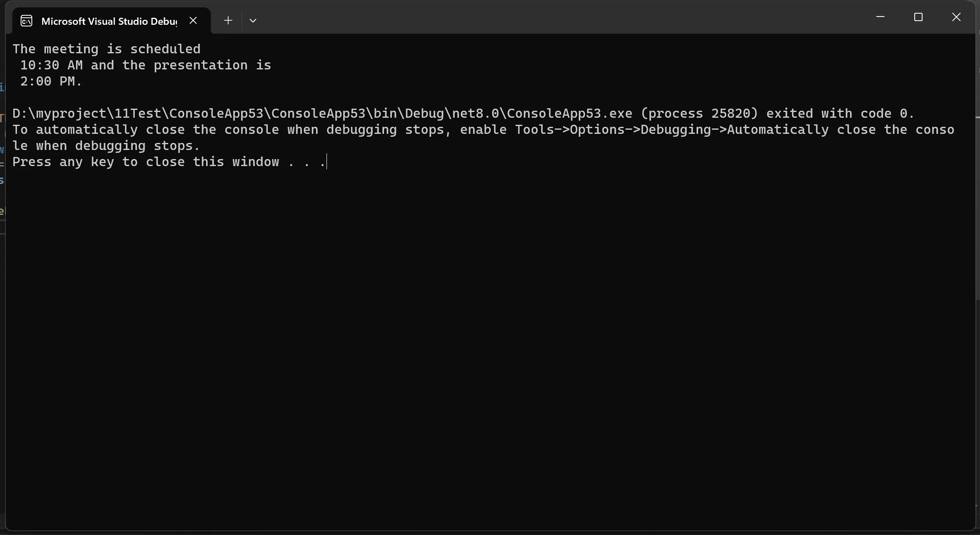The image size is (980, 535).
Task: Click the '10:30 AM' text
Action: [51, 65]
